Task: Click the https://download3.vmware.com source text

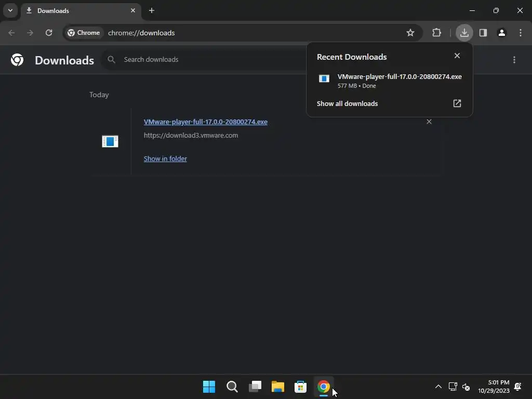Action: (191, 136)
